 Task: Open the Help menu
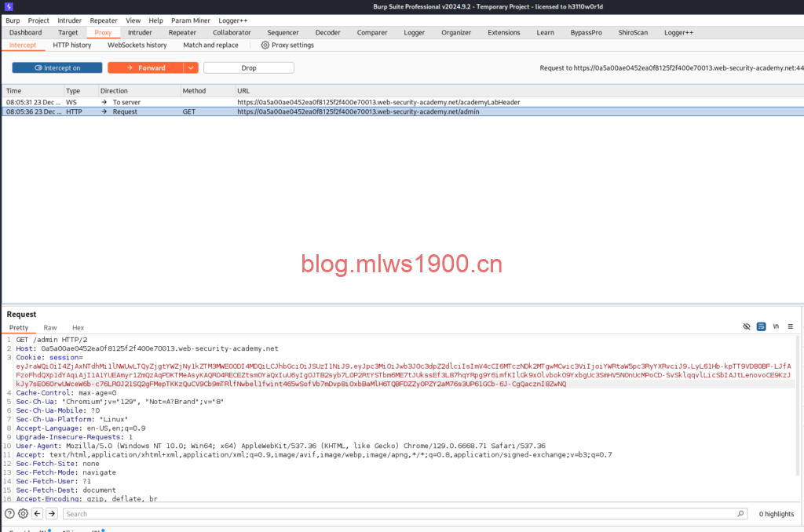156,20
